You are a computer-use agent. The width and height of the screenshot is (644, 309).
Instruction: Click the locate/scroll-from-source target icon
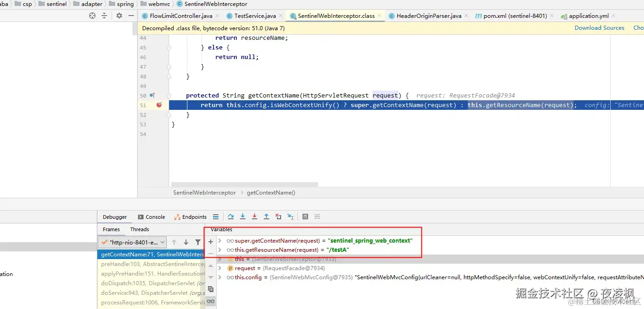[92, 16]
